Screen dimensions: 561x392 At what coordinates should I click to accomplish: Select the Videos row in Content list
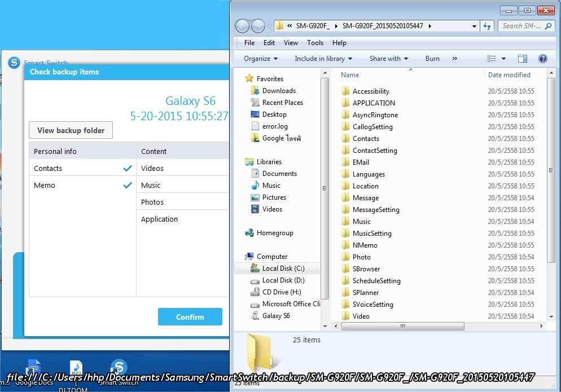click(182, 168)
